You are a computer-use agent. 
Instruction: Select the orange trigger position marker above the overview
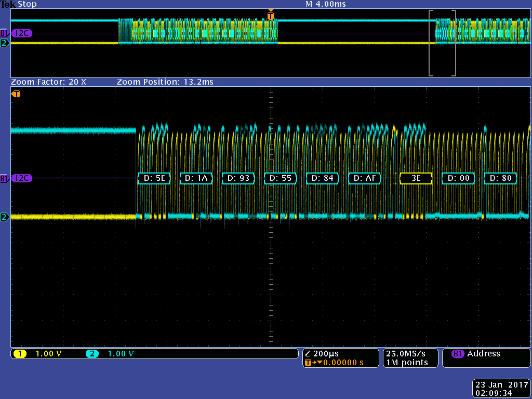tap(270, 15)
